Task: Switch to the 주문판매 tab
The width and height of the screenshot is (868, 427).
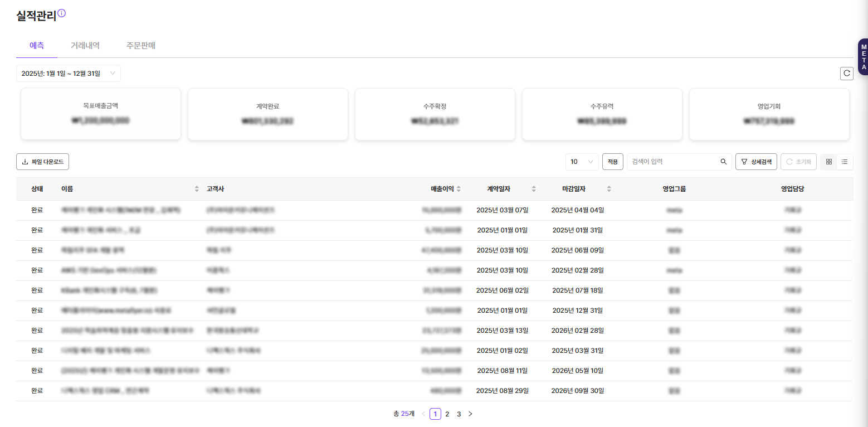Action: coord(141,46)
